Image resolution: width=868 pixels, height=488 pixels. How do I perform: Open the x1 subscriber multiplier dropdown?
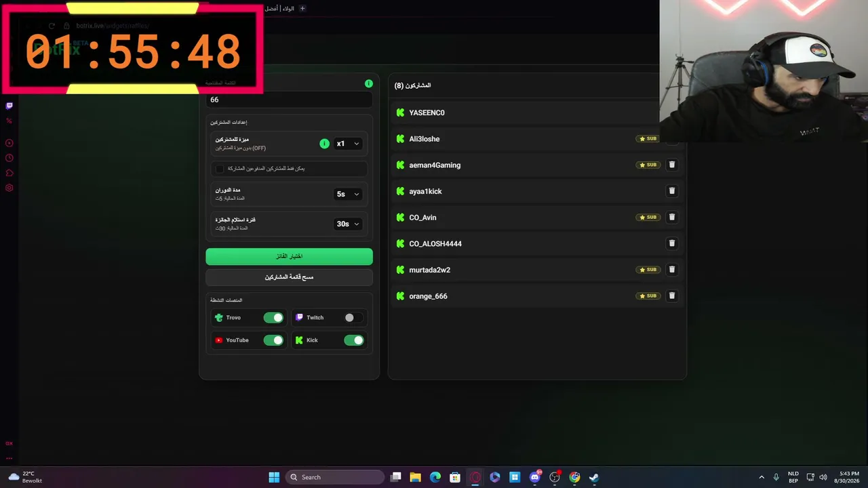pyautogui.click(x=348, y=144)
